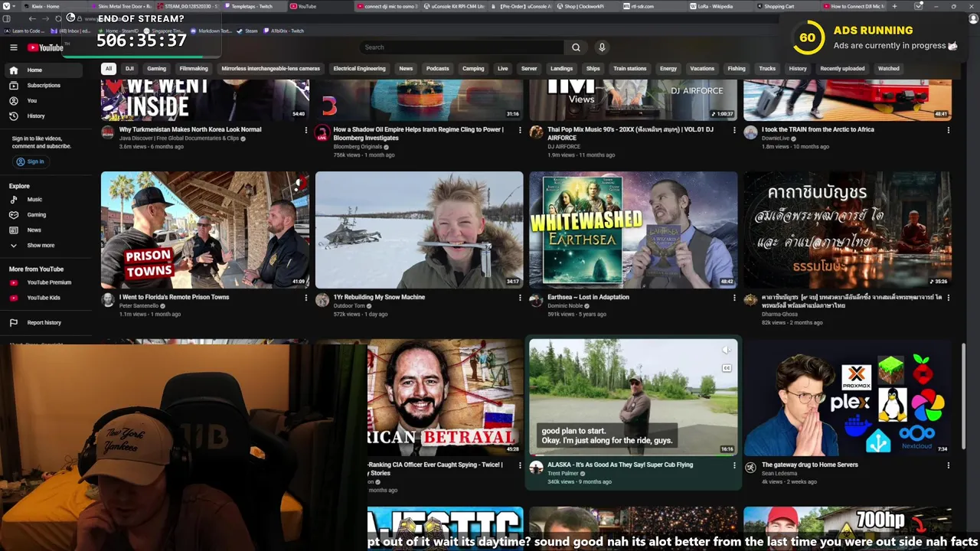980x551 pixels.
Task: Open the Markdown Text bookmark
Action: point(212,31)
